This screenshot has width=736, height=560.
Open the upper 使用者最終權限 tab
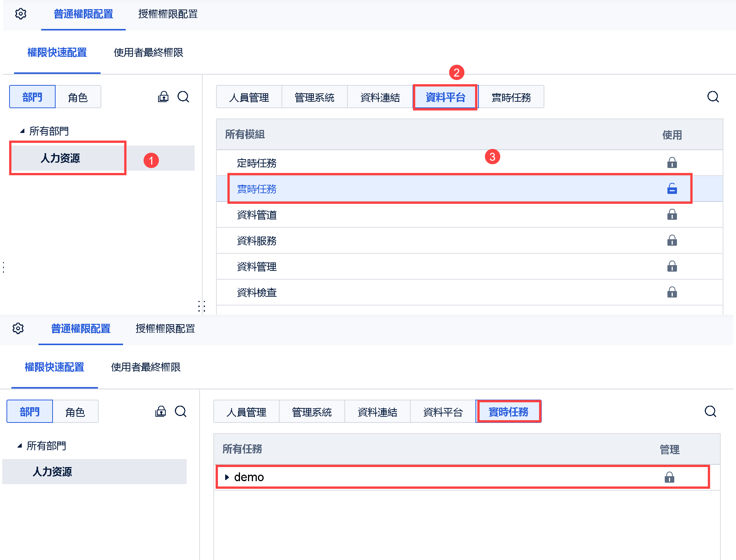148,53
